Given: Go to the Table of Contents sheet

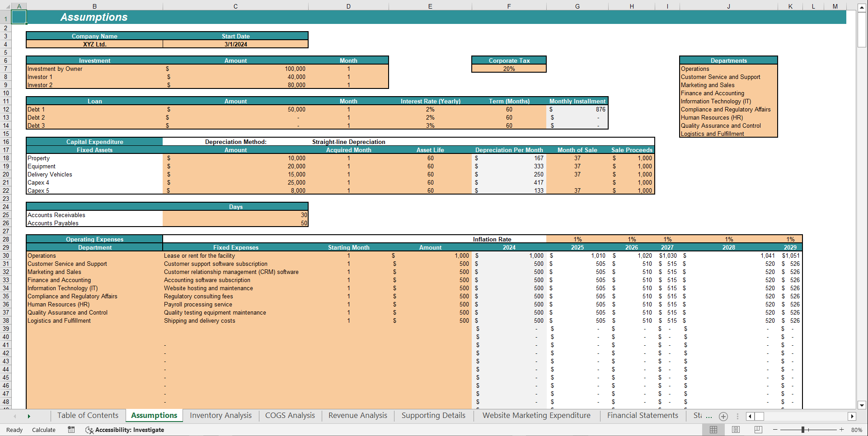Looking at the screenshot, I should click(88, 415).
